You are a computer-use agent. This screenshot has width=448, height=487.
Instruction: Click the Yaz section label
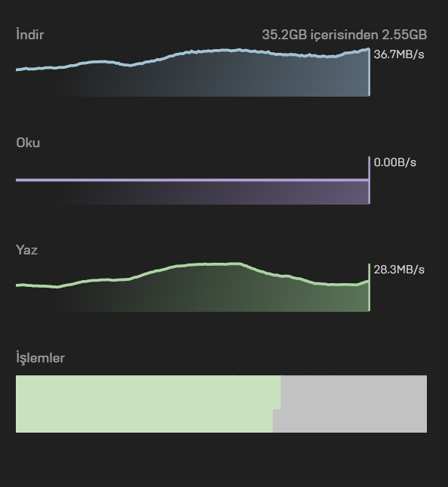26,250
